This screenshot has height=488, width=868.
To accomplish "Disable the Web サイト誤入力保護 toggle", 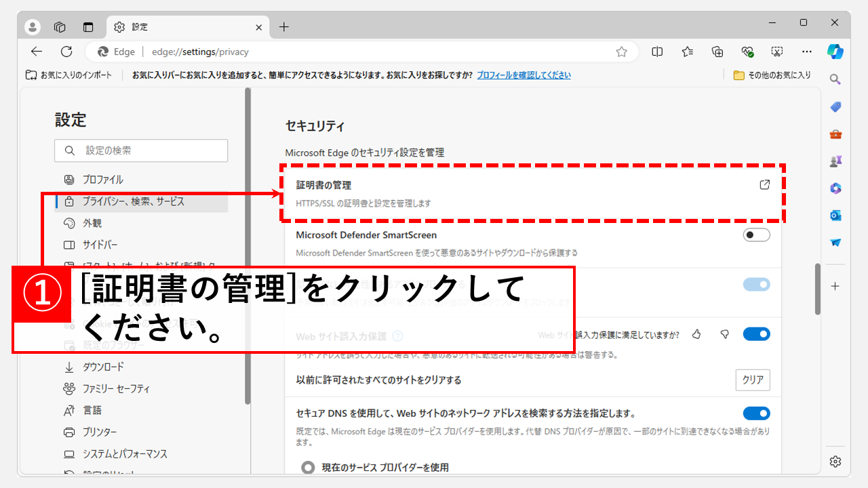I will click(x=755, y=333).
